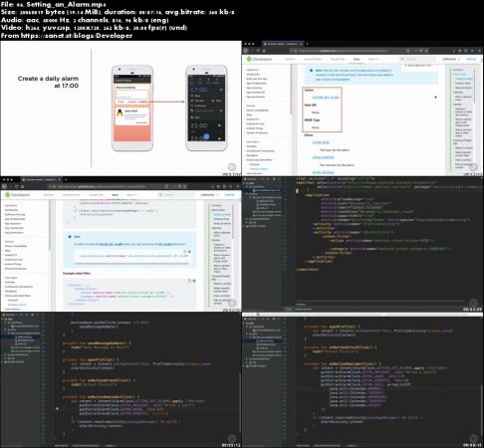Select the Docs tab in the 'Example intent filter' docs frame
Image resolution: width=484 pixels, height=448 pixels.
click(115, 195)
